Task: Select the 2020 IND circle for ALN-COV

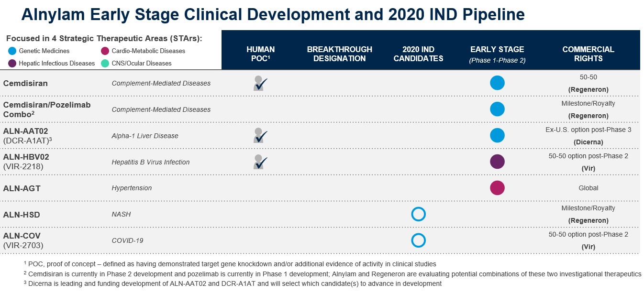Action: 418,240
